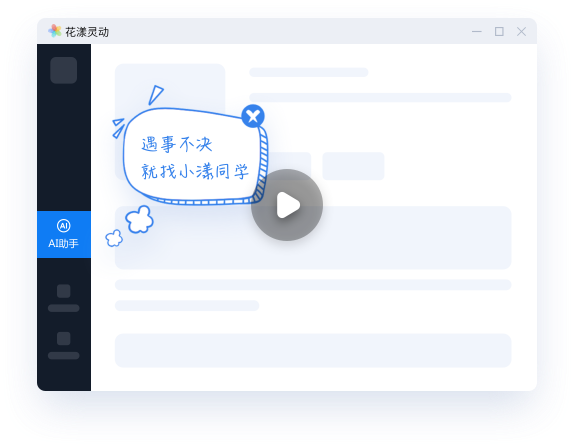Screen dimensions: 574x447
Task: Close the speech bubble with the blue X
Action: click(x=253, y=116)
